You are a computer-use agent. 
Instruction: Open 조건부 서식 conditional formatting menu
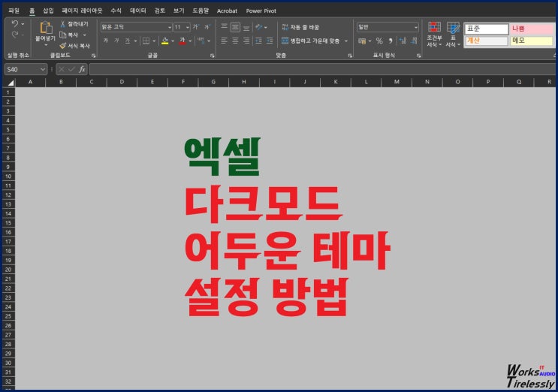tap(434, 35)
